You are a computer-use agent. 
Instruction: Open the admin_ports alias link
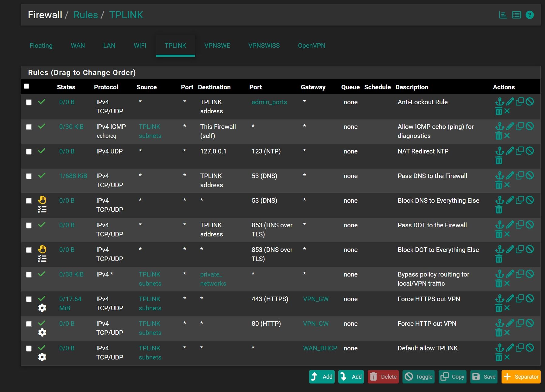pos(269,102)
